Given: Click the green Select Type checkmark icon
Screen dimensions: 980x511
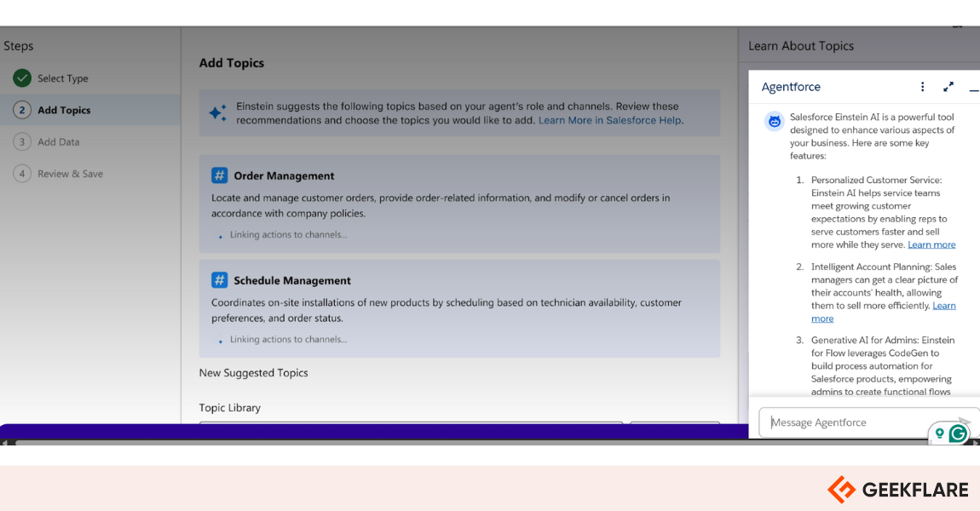Looking at the screenshot, I should point(22,78).
